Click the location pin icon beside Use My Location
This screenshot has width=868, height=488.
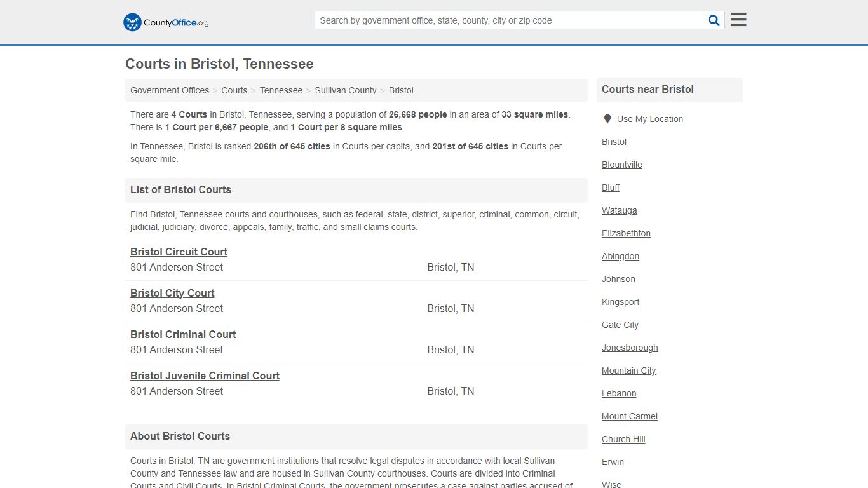(607, 119)
